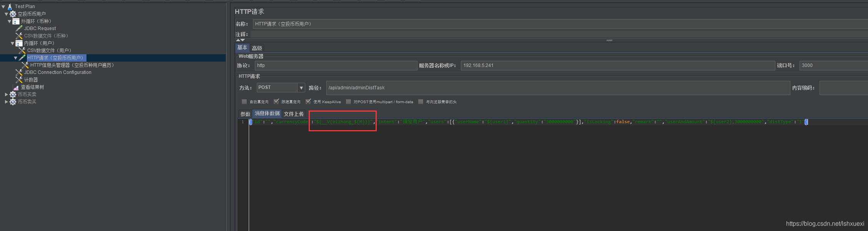Click the JDBC Connection Configuration wrench icon
Viewport: 868px width, 231px height.
(x=19, y=72)
